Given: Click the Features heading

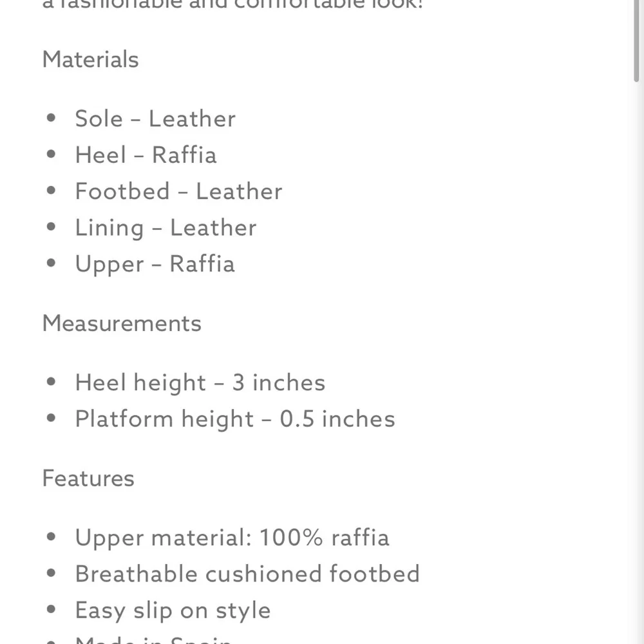Looking at the screenshot, I should point(88,478).
